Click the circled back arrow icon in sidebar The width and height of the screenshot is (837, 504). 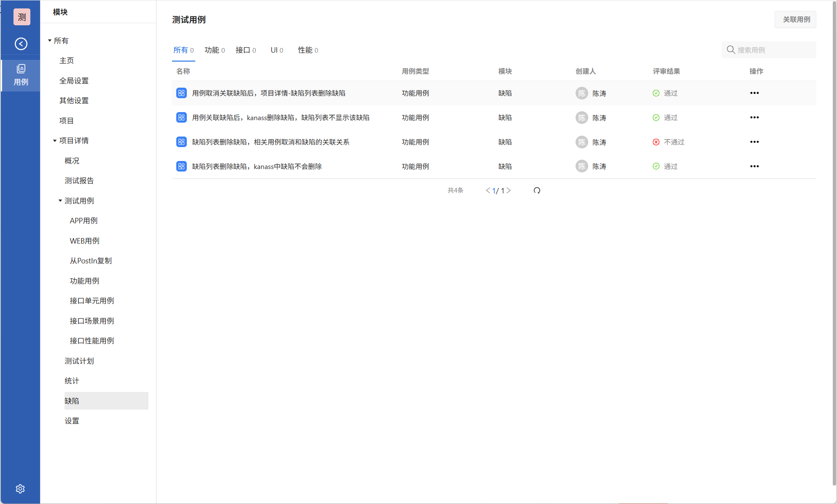pyautogui.click(x=21, y=44)
